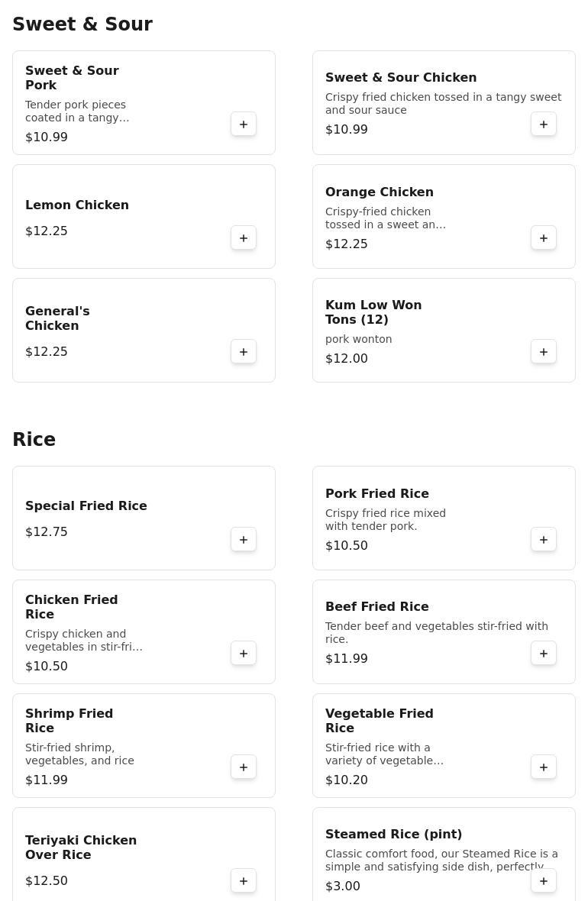Add Chicken Fried Rice to order
This screenshot has width=588, height=901.
tap(244, 654)
